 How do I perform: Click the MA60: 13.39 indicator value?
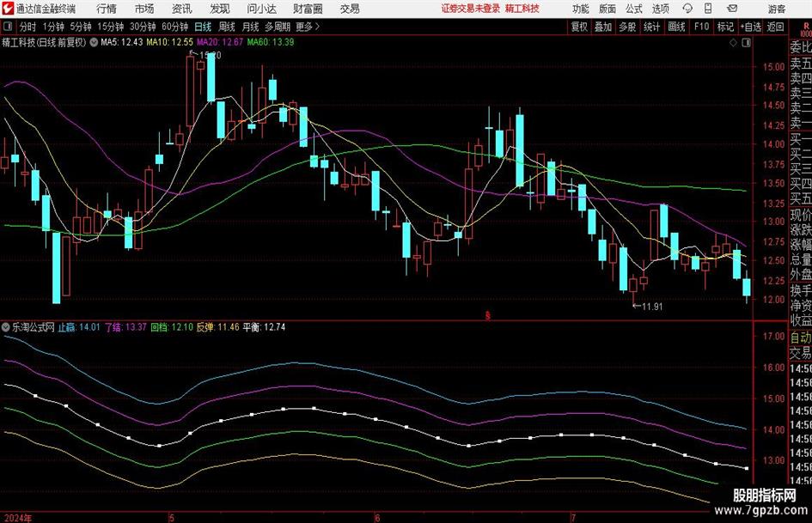pos(271,42)
